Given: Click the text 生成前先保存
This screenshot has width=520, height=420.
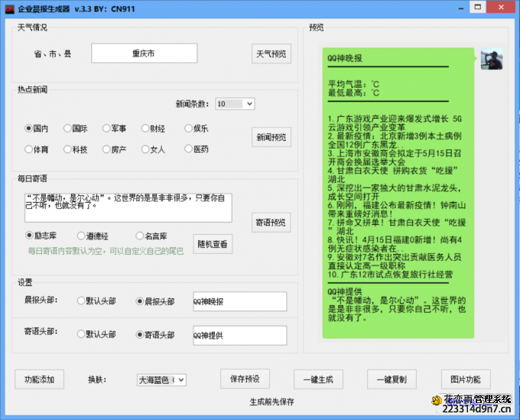Looking at the screenshot, I should [271, 402].
